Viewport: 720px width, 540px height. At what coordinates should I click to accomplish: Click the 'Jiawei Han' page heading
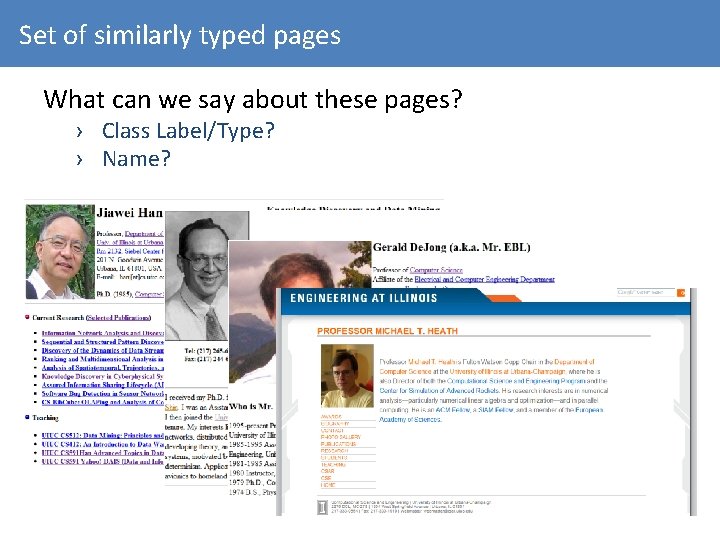coord(129,213)
